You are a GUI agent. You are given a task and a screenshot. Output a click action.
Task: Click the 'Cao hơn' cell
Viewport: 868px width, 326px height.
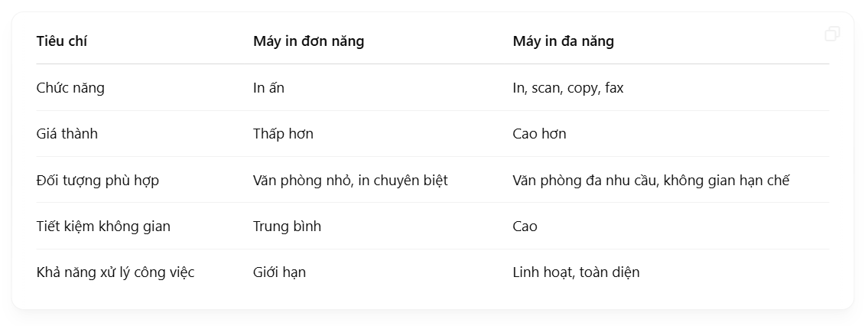pyautogui.click(x=539, y=134)
